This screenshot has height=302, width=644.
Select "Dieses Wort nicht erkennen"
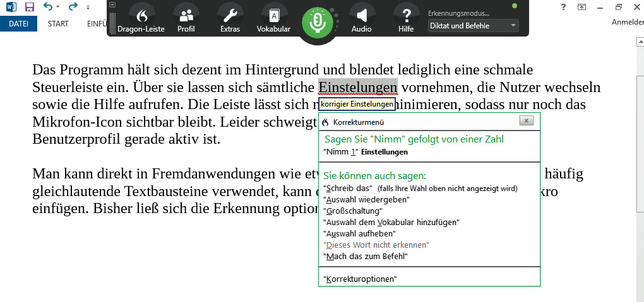[376, 245]
